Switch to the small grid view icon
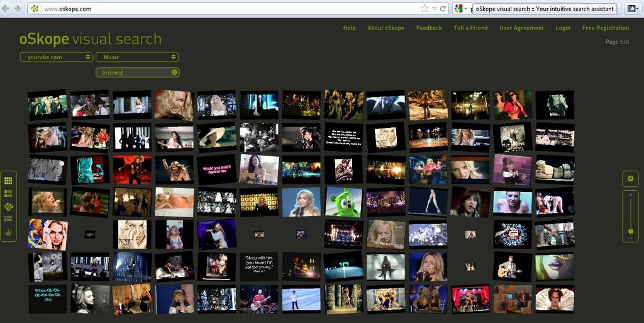The image size is (644, 323). 8,181
